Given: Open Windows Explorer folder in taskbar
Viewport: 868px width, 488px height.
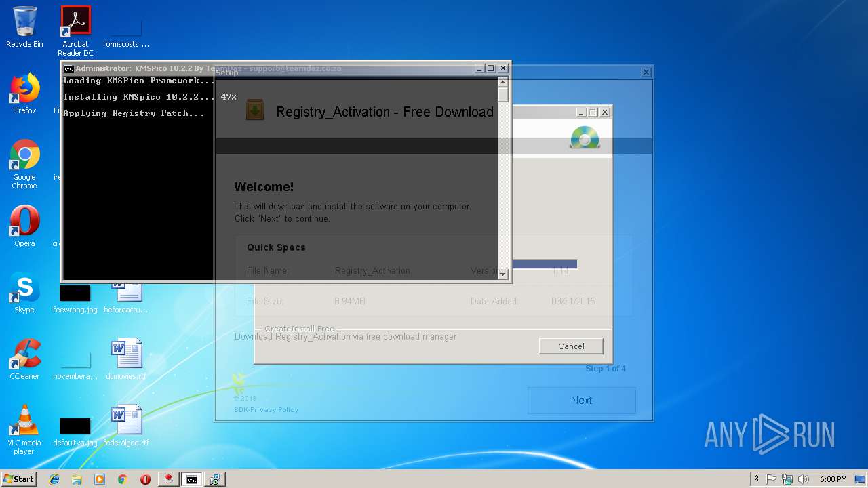Looking at the screenshot, I should point(77,479).
